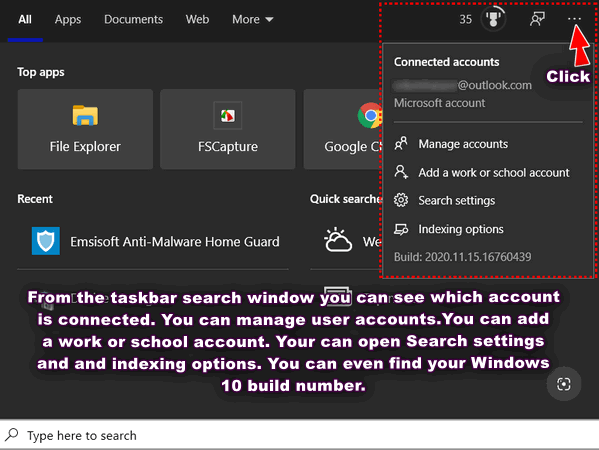Click the Type here to search box
This screenshot has width=599, height=450.
click(x=300, y=435)
